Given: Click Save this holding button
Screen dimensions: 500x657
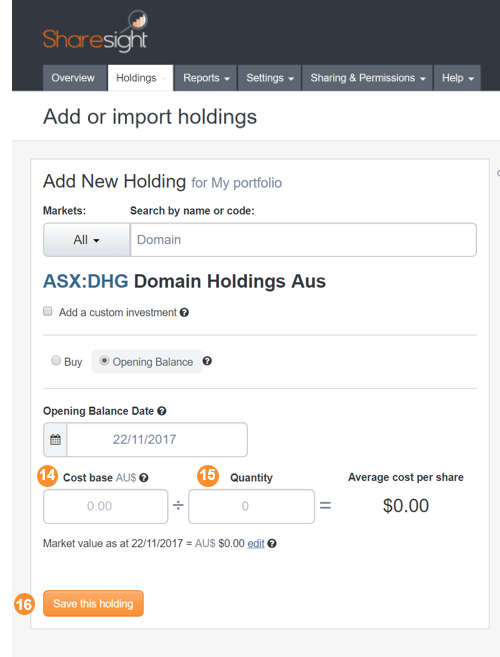Looking at the screenshot, I should click(x=93, y=603).
